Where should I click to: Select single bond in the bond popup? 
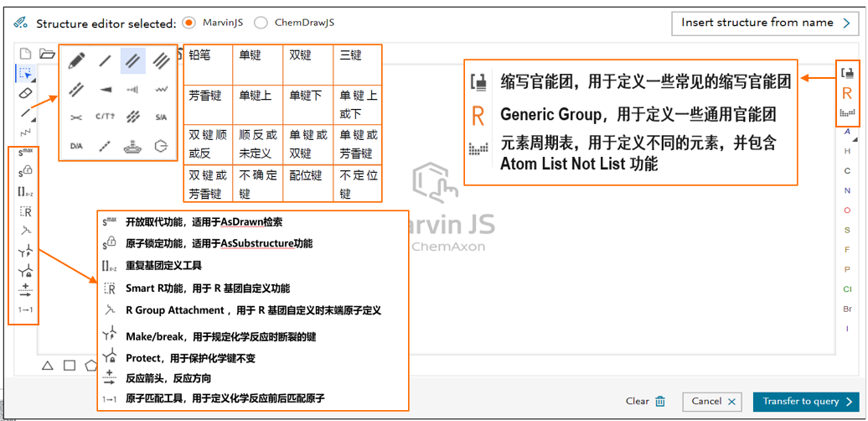tap(105, 60)
